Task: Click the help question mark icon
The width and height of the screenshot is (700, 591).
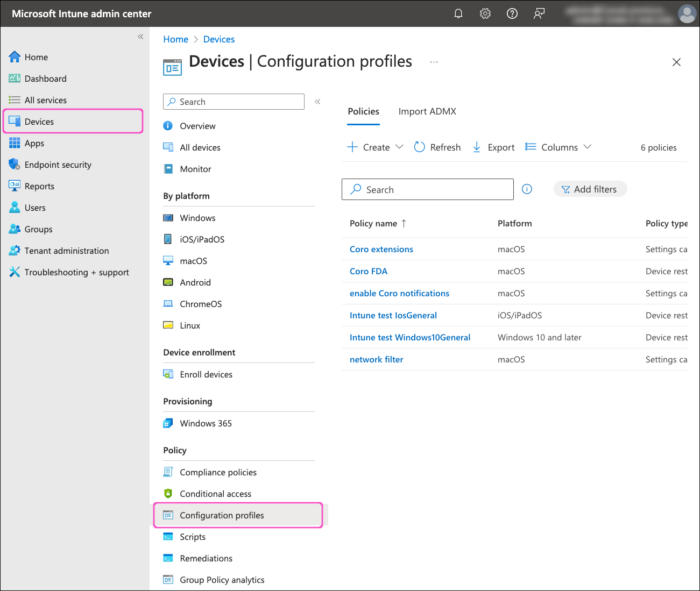Action: coord(512,13)
